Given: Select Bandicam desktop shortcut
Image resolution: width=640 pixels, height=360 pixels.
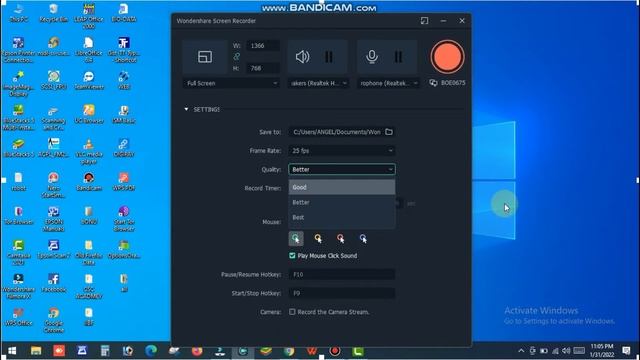Looking at the screenshot, I should (x=89, y=182).
